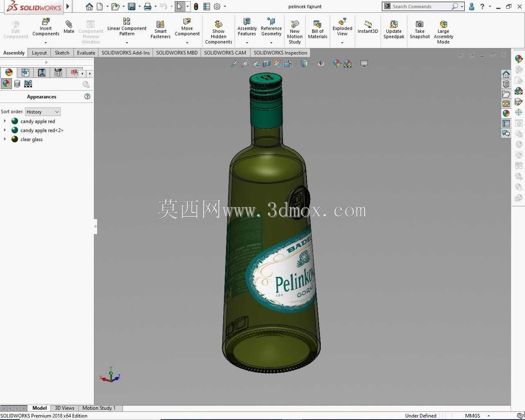Image resolution: width=525 pixels, height=420 pixels.
Task: Switch to the 3D Views tab
Action: click(64, 408)
